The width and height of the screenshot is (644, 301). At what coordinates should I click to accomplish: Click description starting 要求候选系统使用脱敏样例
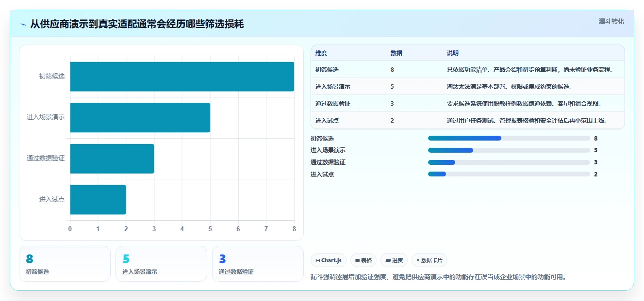pos(524,104)
